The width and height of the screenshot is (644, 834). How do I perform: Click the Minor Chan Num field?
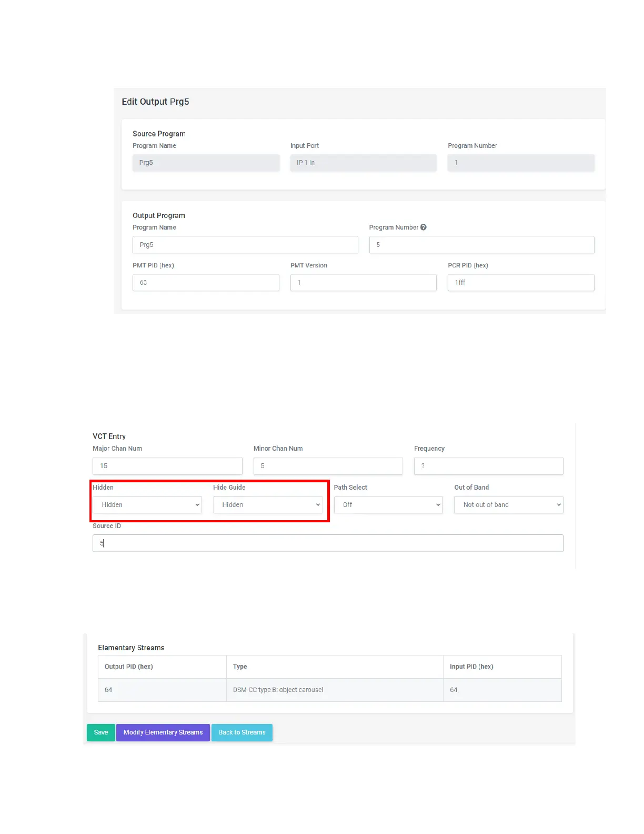pyautogui.click(x=328, y=466)
